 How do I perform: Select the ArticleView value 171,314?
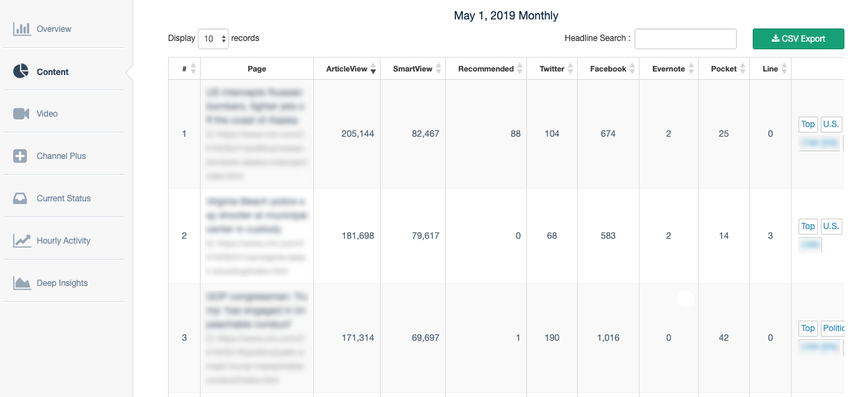tap(358, 338)
